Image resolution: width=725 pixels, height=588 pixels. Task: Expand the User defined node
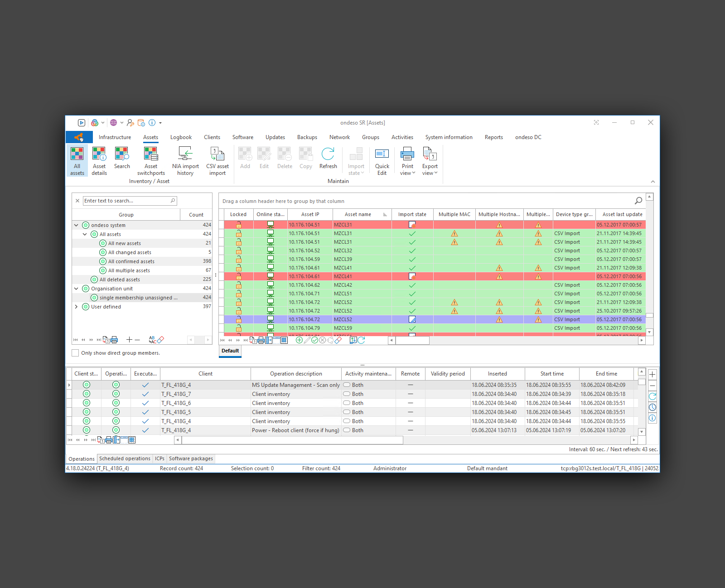click(x=76, y=307)
